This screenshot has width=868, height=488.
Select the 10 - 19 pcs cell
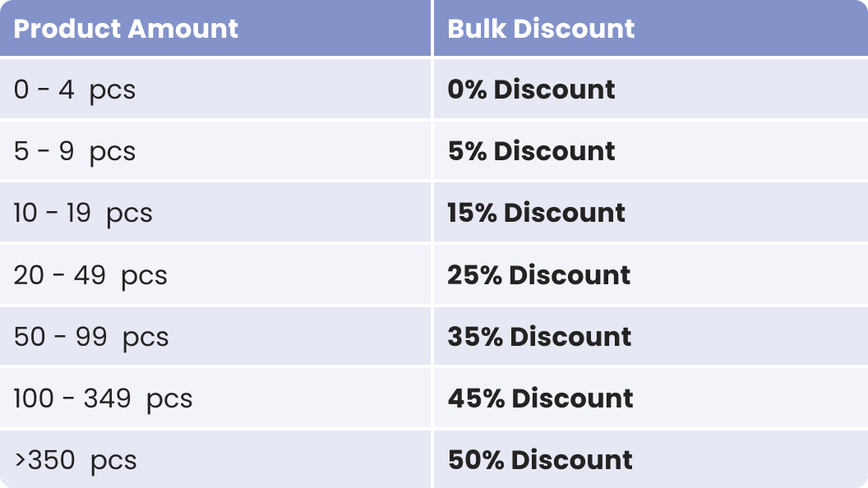point(83,213)
